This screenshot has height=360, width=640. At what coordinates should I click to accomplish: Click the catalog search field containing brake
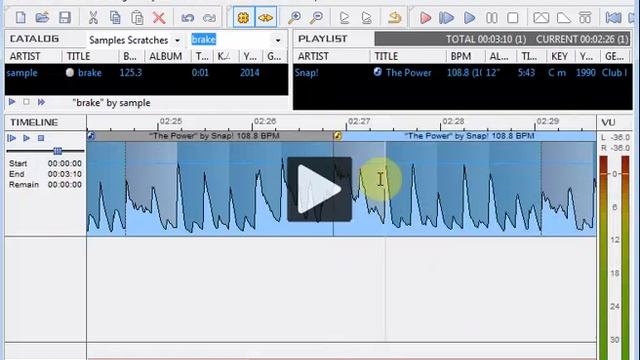point(231,40)
